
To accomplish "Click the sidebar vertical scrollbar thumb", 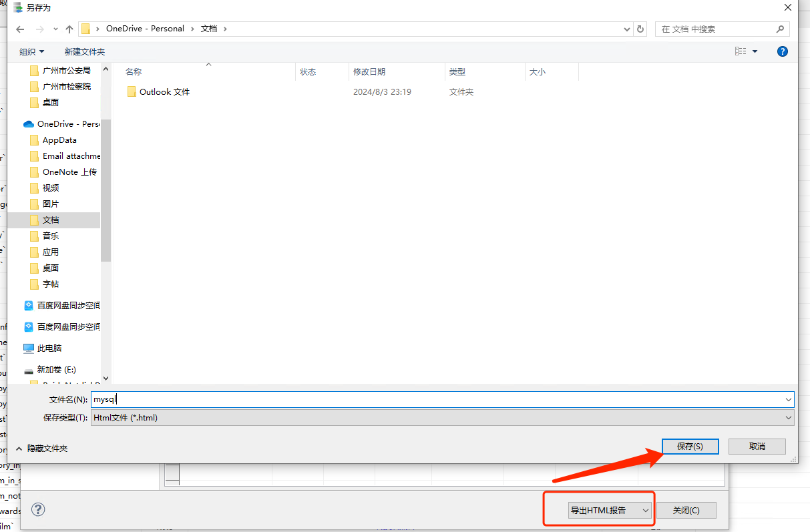I will click(x=106, y=190).
